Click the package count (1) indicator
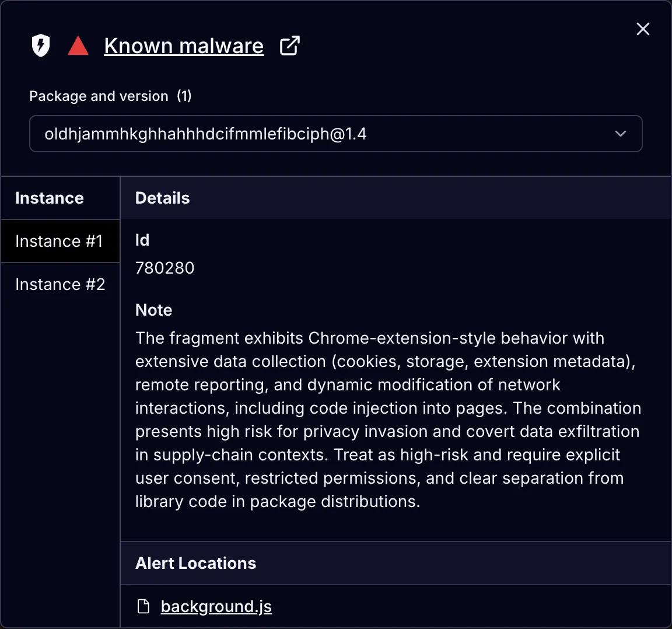The height and width of the screenshot is (629, 672). 184,96
